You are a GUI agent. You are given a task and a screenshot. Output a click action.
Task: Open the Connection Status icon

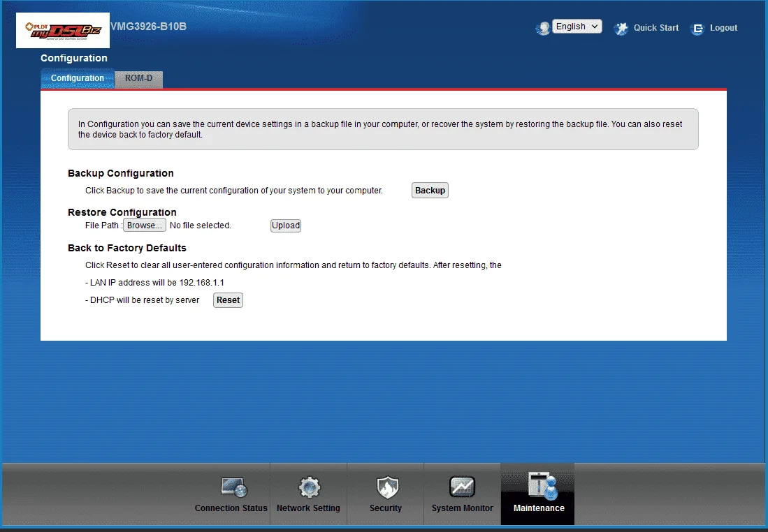[x=233, y=487]
